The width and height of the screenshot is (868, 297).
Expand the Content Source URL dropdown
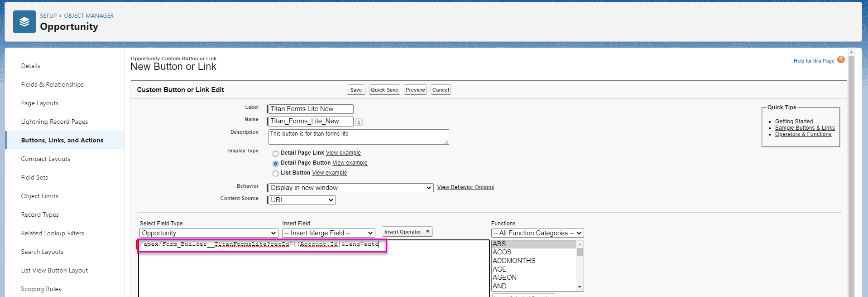tap(302, 200)
